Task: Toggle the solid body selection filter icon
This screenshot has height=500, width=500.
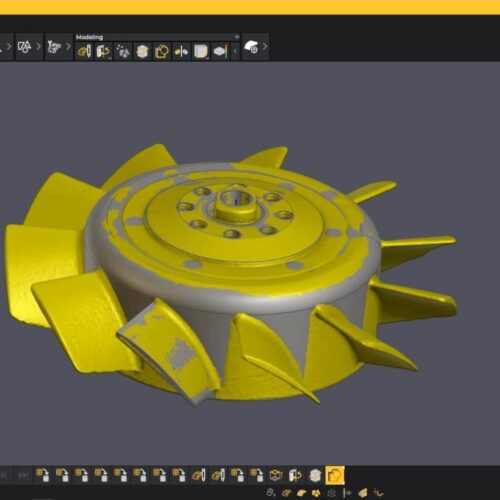Action: point(363,492)
